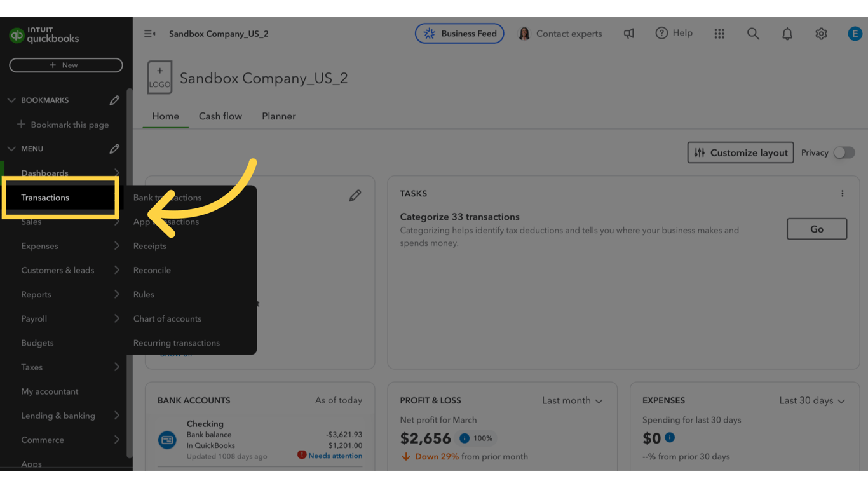
Task: Expand the Reports submenu chevron
Action: (117, 294)
